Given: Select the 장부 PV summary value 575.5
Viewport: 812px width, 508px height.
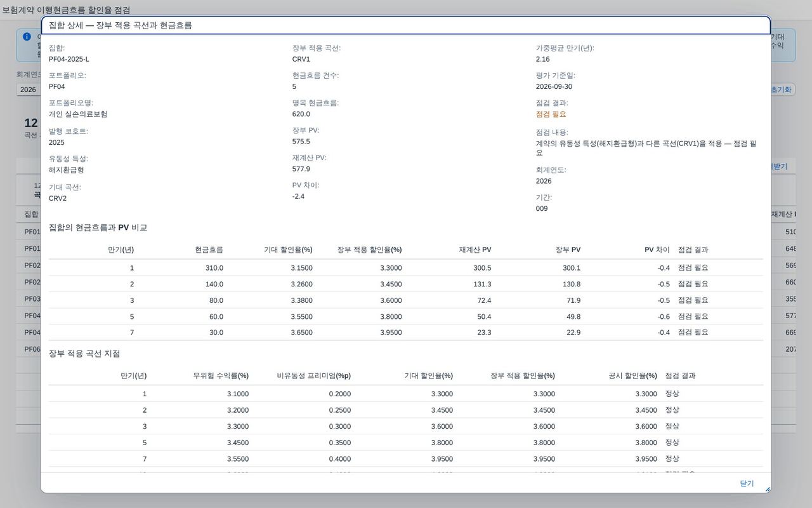Looking at the screenshot, I should [301, 142].
